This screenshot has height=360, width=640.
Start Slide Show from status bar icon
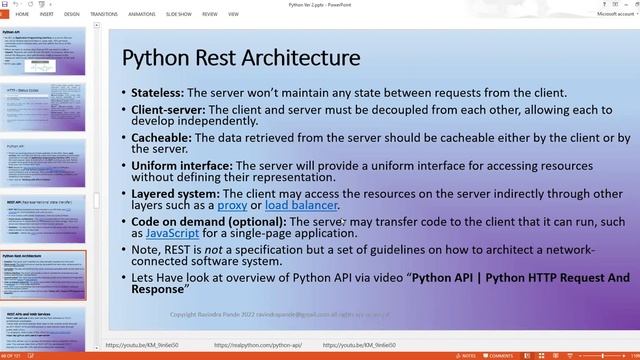[570, 356]
